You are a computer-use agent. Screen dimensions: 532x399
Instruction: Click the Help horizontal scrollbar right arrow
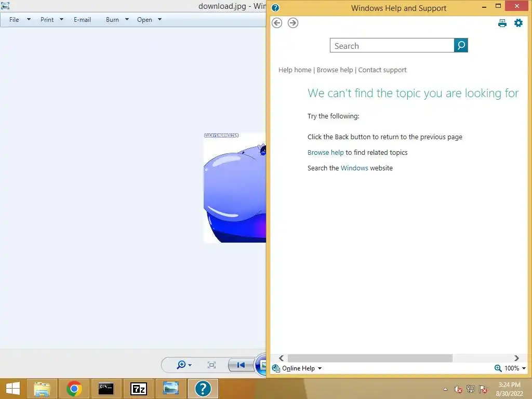516,358
